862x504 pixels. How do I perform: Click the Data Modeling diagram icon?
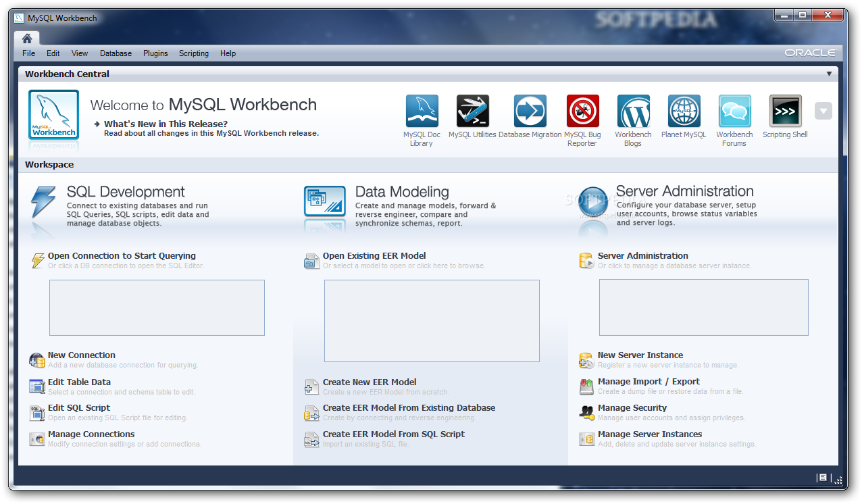[324, 201]
